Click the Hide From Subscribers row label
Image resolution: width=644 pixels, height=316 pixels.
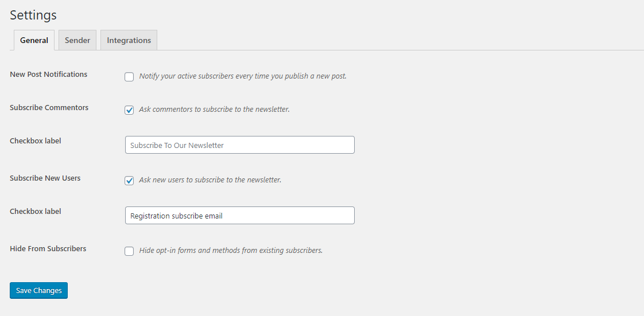(48, 249)
